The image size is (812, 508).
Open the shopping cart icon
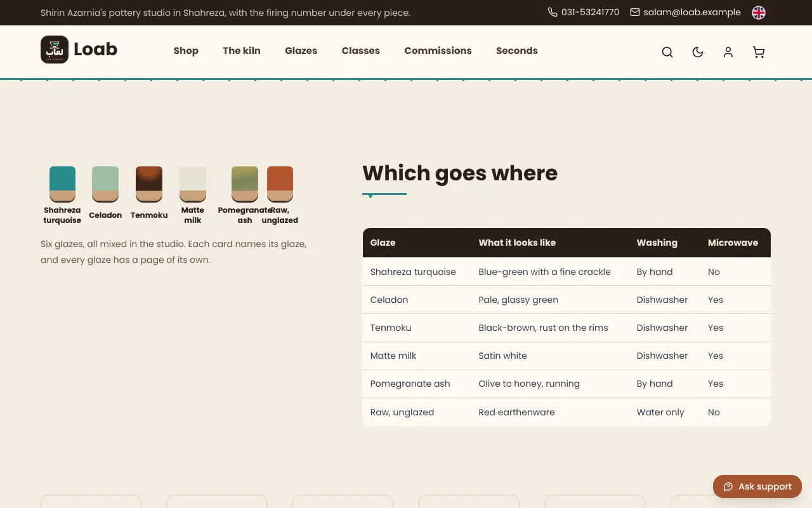(x=759, y=52)
